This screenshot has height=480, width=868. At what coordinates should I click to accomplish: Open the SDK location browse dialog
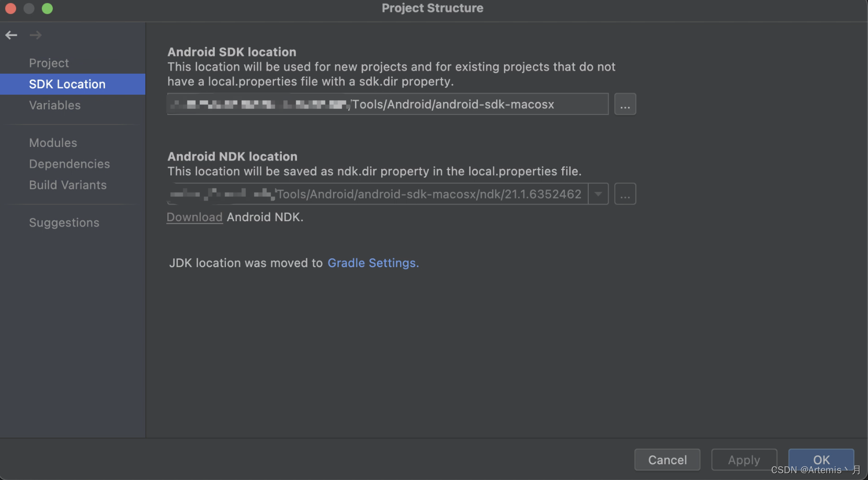[625, 104]
